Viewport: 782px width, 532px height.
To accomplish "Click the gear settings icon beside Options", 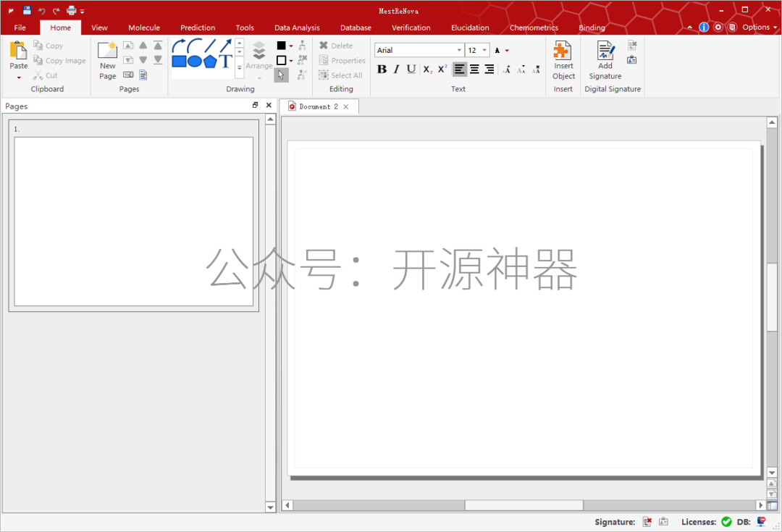I will click(x=718, y=28).
